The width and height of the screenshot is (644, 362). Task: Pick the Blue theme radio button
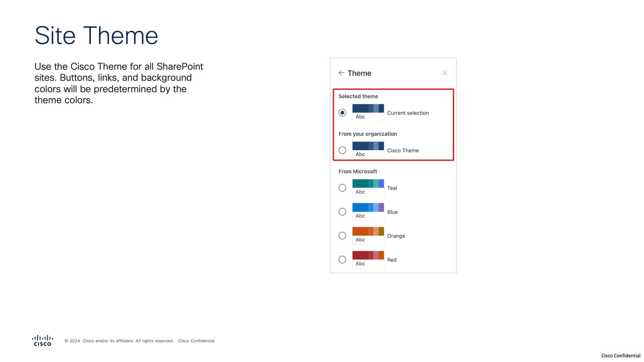[x=342, y=212]
